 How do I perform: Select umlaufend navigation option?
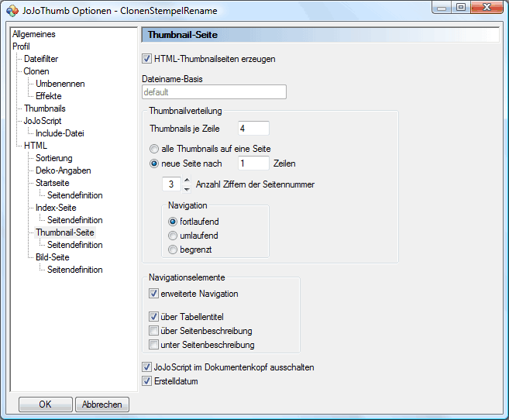[173, 236]
